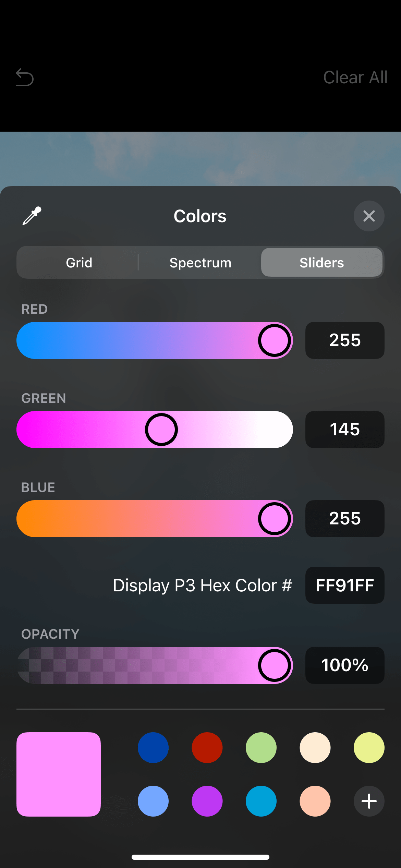Click the red slider track

[x=137, y=340]
